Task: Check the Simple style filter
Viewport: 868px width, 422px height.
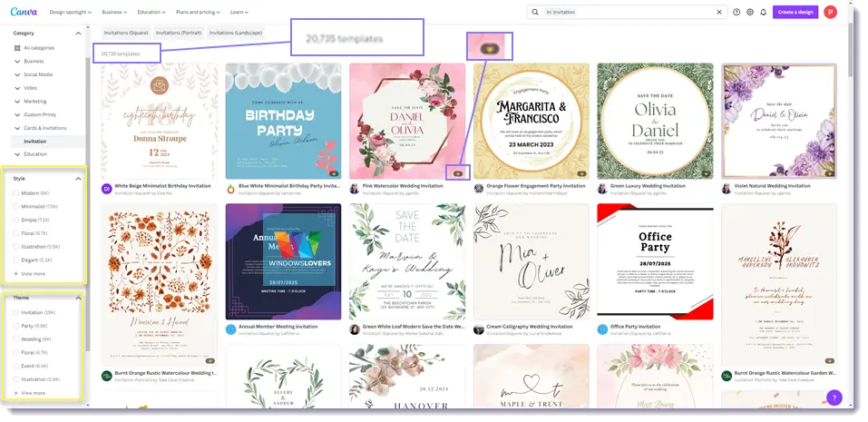Action: coord(16,220)
